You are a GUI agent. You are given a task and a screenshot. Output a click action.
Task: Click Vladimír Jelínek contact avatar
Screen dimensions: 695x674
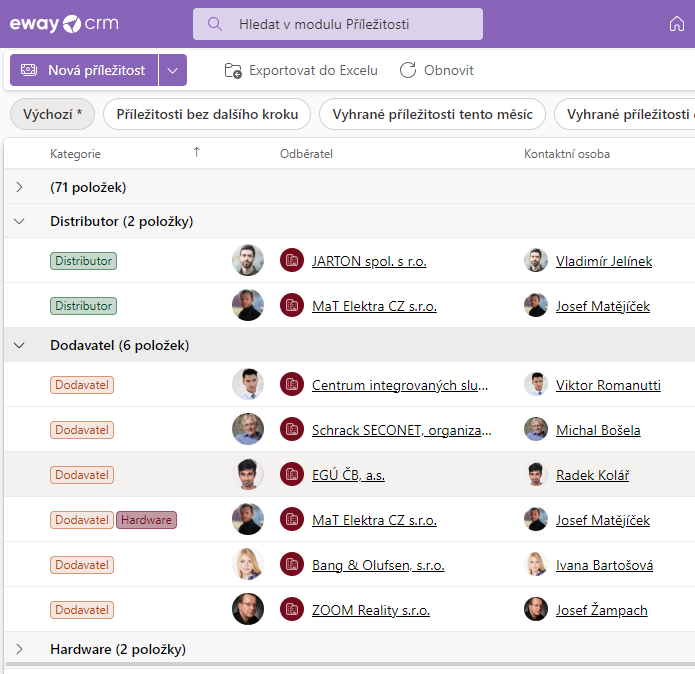pos(536,261)
